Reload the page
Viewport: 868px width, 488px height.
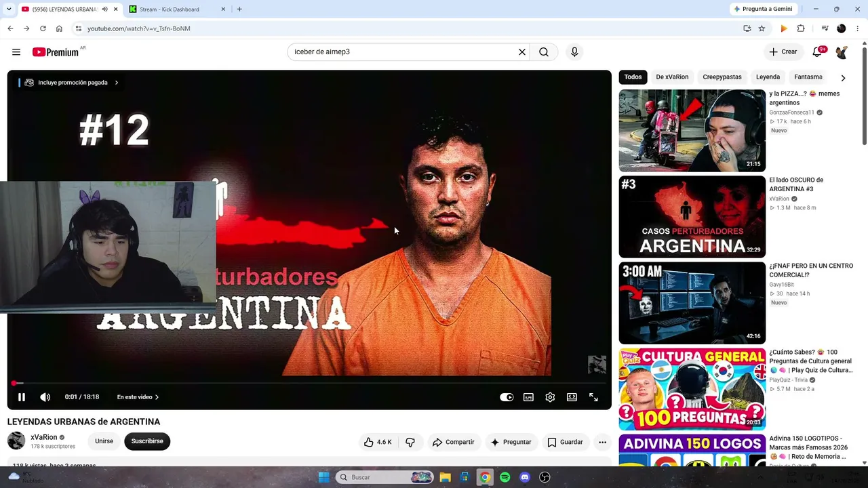point(43,28)
